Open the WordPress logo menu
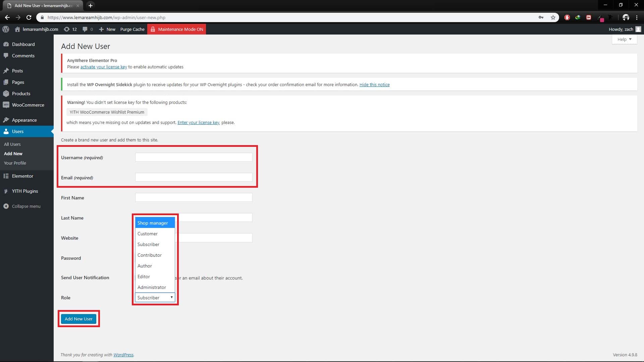 click(6, 29)
